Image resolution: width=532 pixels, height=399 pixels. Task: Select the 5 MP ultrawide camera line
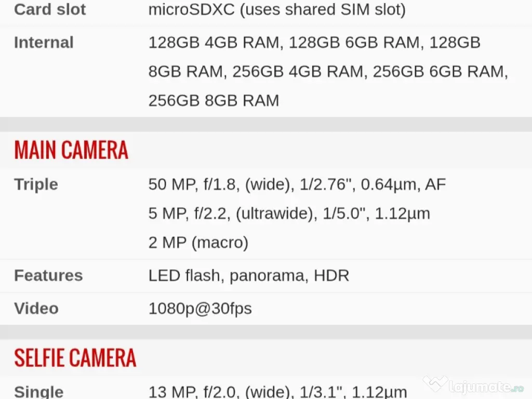[x=289, y=214]
